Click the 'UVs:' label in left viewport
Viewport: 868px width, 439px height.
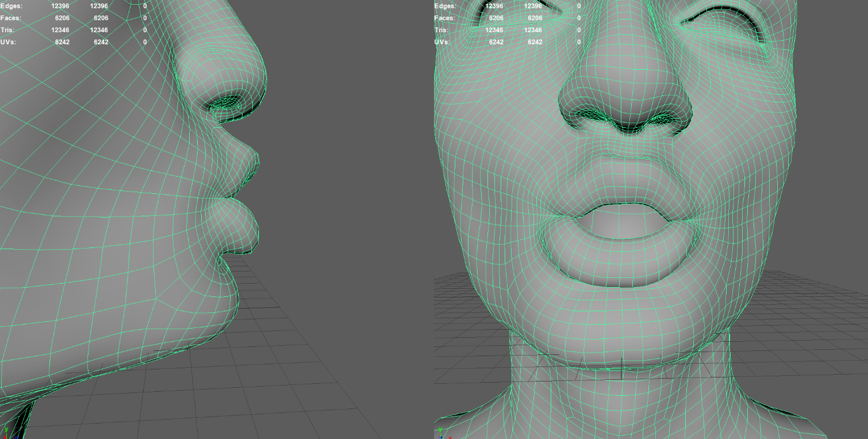(8, 42)
